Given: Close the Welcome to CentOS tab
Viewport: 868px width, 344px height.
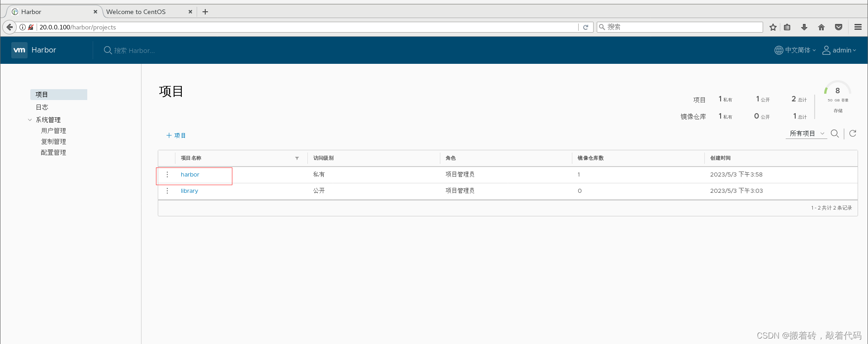Looking at the screenshot, I should pos(190,12).
